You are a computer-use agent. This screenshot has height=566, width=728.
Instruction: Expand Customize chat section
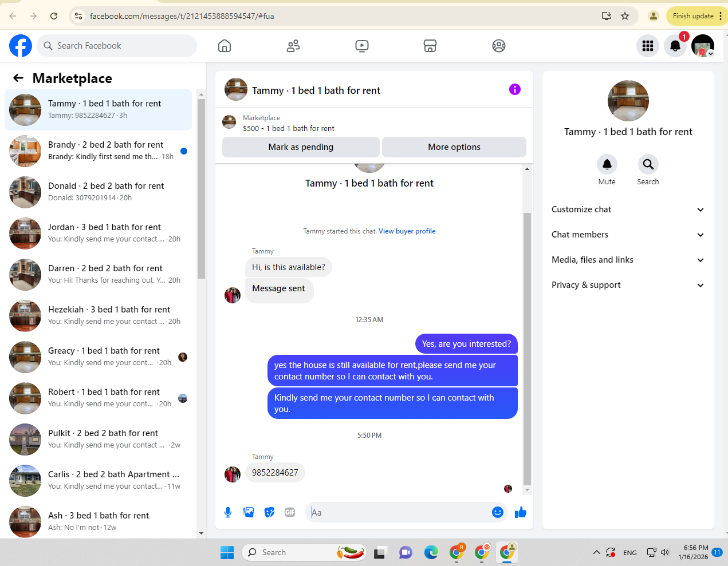628,209
